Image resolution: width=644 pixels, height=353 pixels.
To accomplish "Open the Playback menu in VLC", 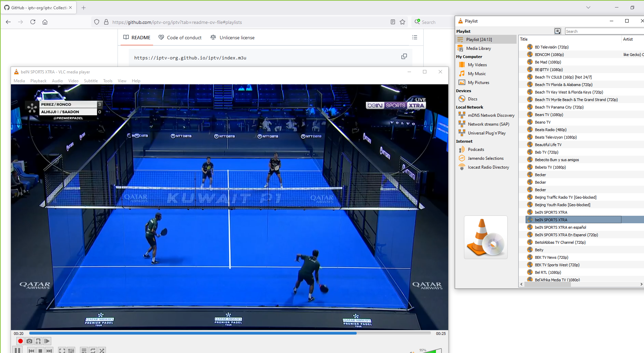I will tap(38, 81).
